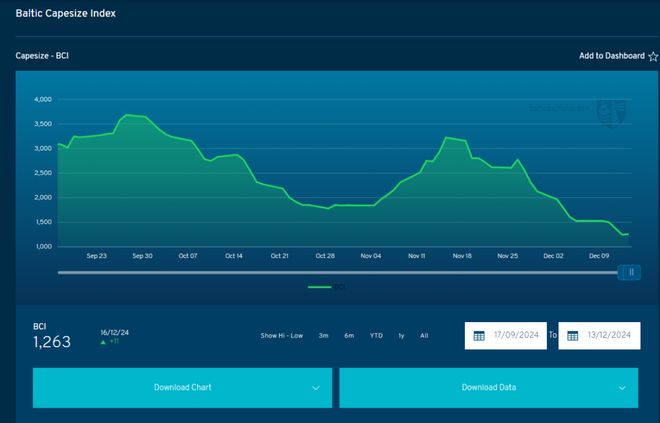Select the 1y time range
Screen dimensions: 660x423
(401, 335)
